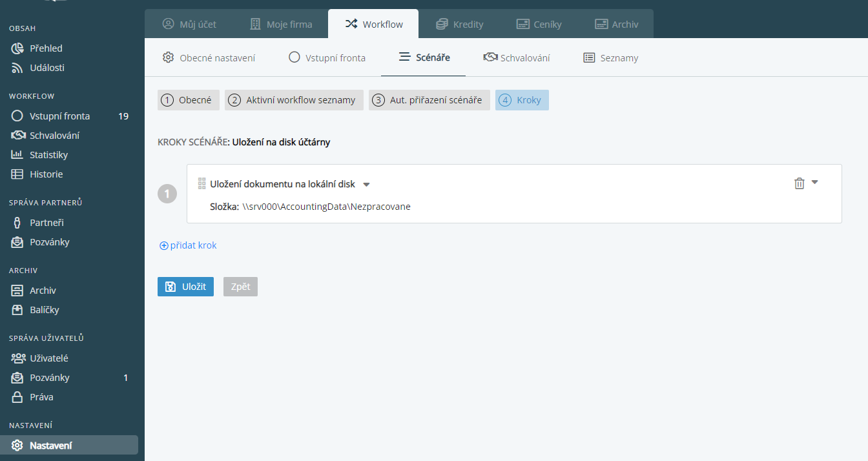The width and height of the screenshot is (868, 461).
Task: Click the Uložit save button
Action: (185, 287)
